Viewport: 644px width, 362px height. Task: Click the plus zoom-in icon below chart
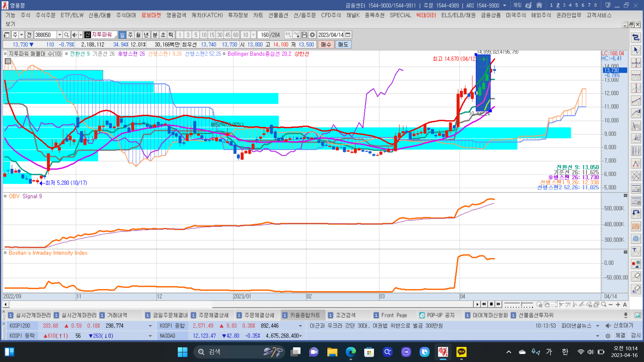pyautogui.click(x=618, y=304)
